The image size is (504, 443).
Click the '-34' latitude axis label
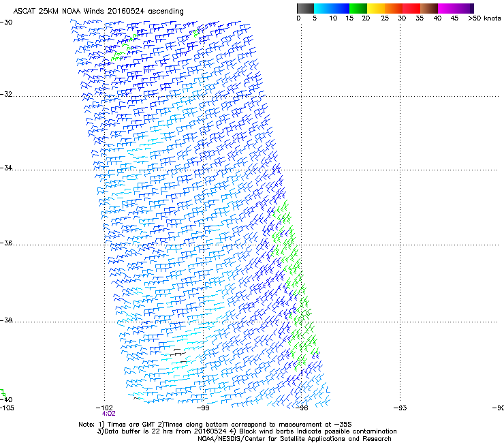6,168
